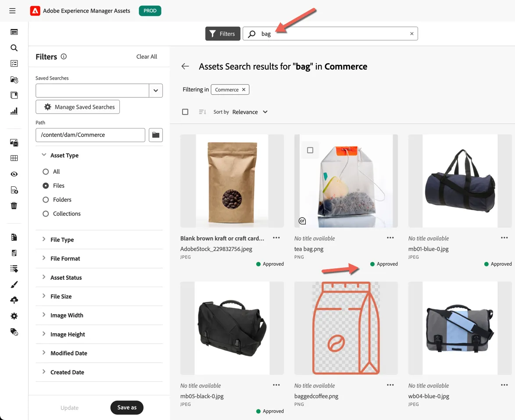This screenshot has width=515, height=420.
Task: Click the sort order icon beside Sort by
Action: pyautogui.click(x=202, y=112)
